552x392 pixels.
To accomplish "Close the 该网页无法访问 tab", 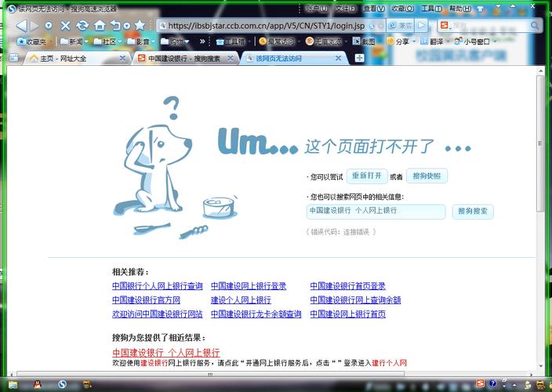I will (338, 58).
